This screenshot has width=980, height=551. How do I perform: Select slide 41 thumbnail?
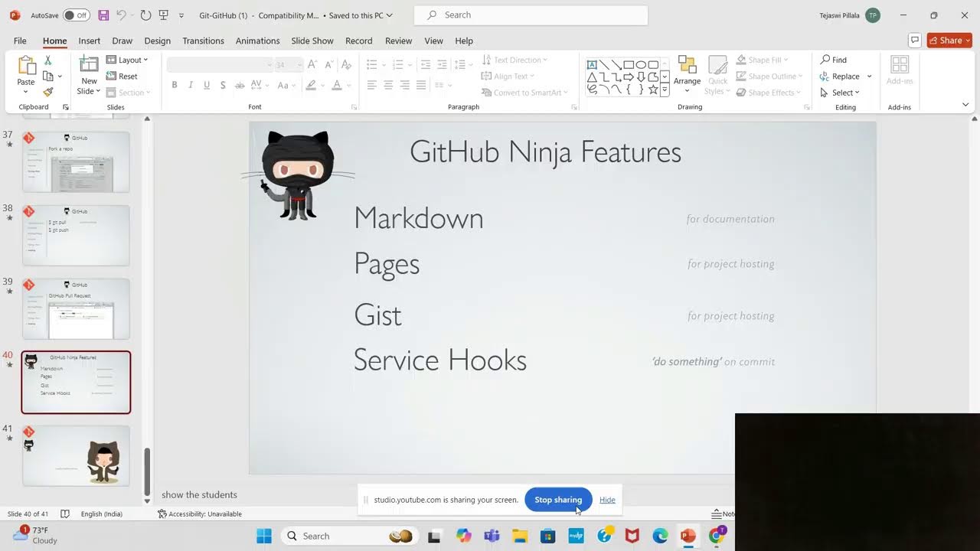pos(76,455)
